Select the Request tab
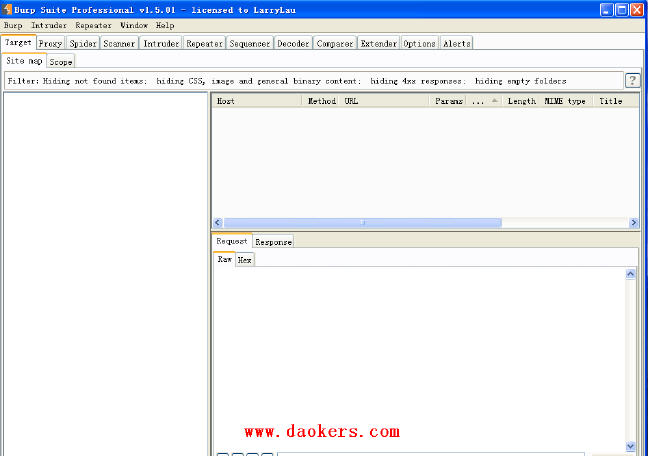 231,241
